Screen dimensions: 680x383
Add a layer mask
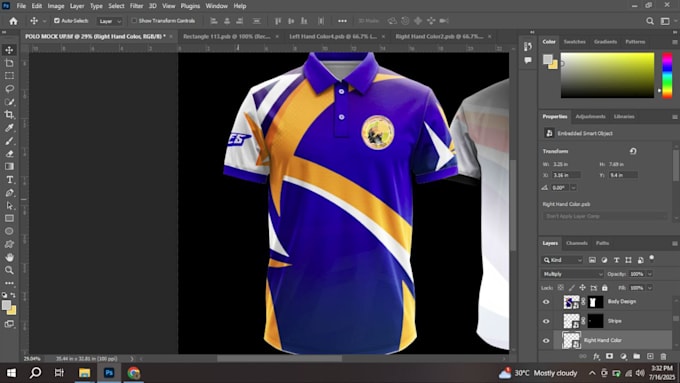(609, 357)
